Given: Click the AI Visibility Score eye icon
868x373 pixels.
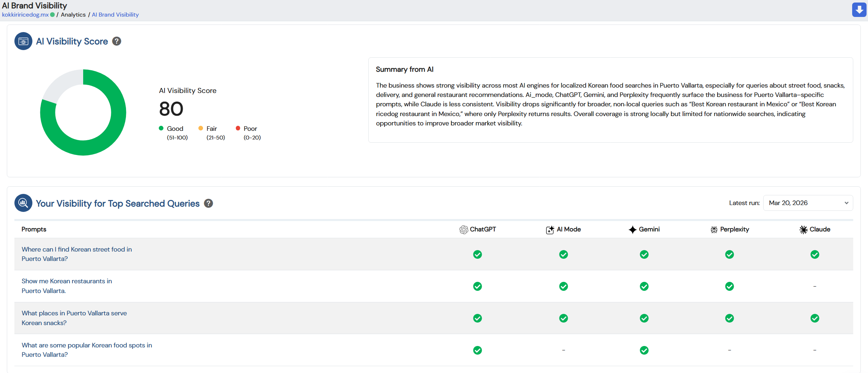Looking at the screenshot, I should [x=23, y=41].
